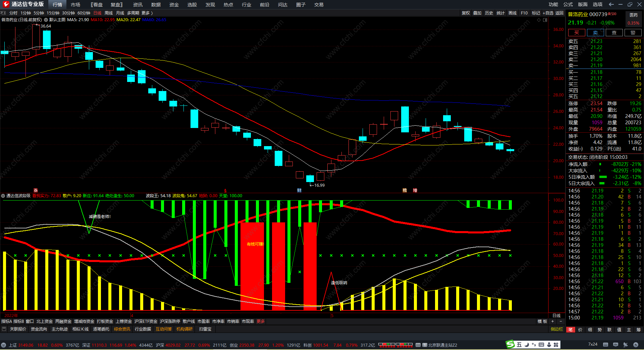Click the red 买 buy button
Screen dimensions: 644x350
pos(577,33)
